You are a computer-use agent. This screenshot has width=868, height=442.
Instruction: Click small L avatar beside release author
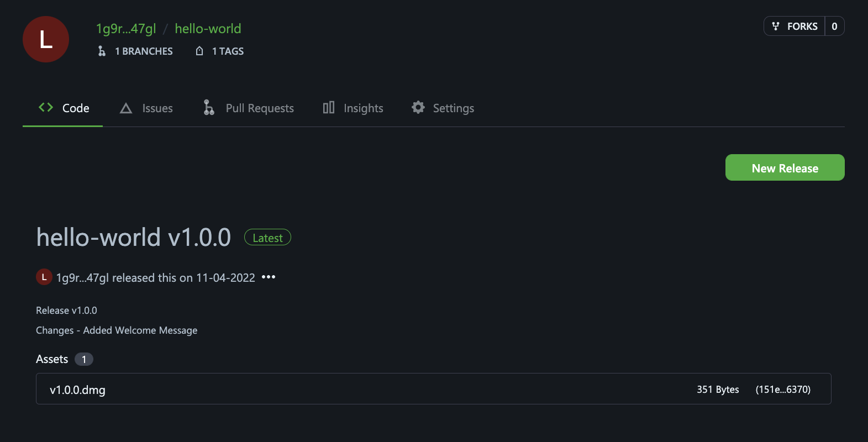coord(44,277)
